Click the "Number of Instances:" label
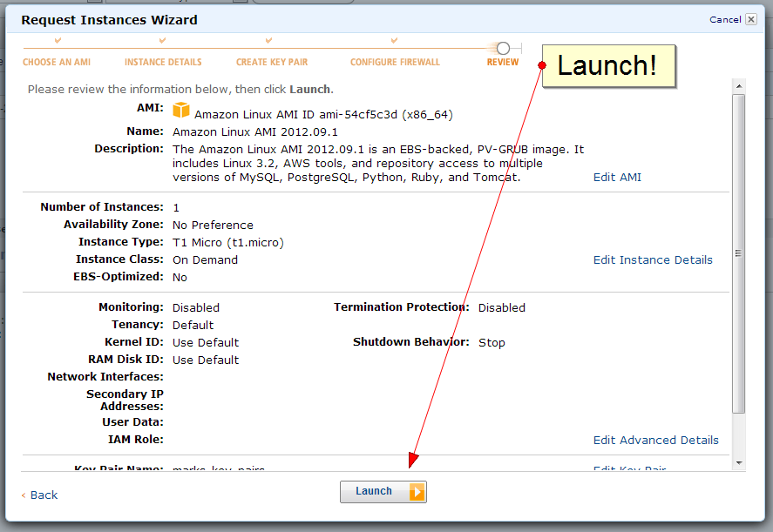The height and width of the screenshot is (532, 773). pos(102,207)
